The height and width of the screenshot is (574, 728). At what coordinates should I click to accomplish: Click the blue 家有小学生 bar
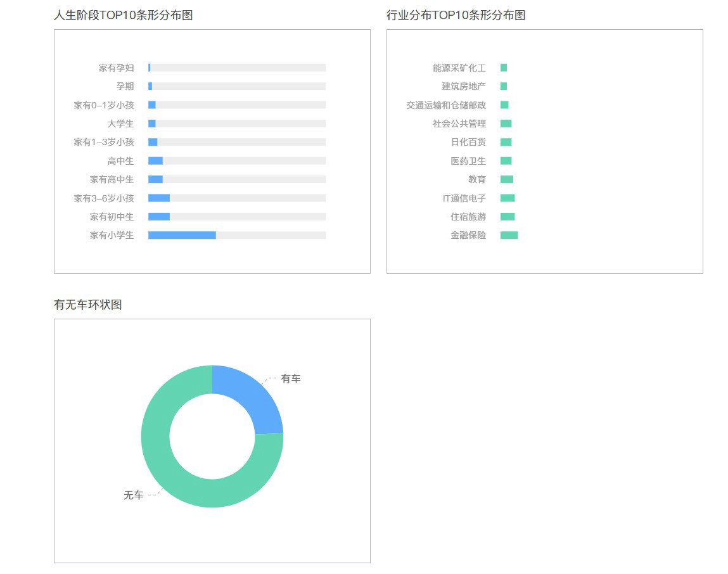coord(182,235)
